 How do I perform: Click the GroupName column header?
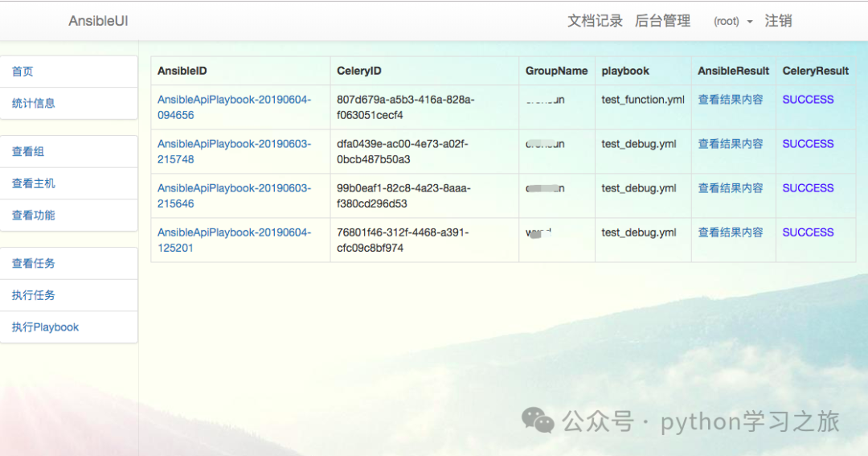(x=556, y=71)
